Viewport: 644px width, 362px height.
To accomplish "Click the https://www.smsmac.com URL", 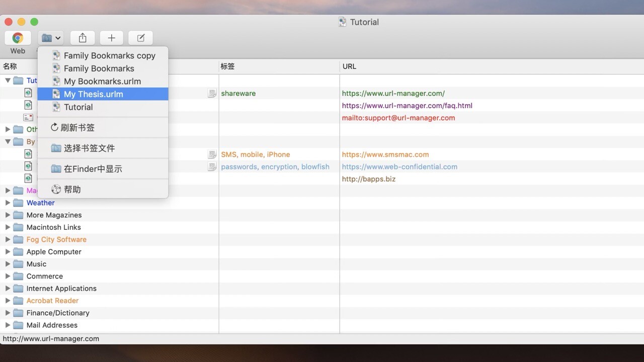I will point(385,154).
